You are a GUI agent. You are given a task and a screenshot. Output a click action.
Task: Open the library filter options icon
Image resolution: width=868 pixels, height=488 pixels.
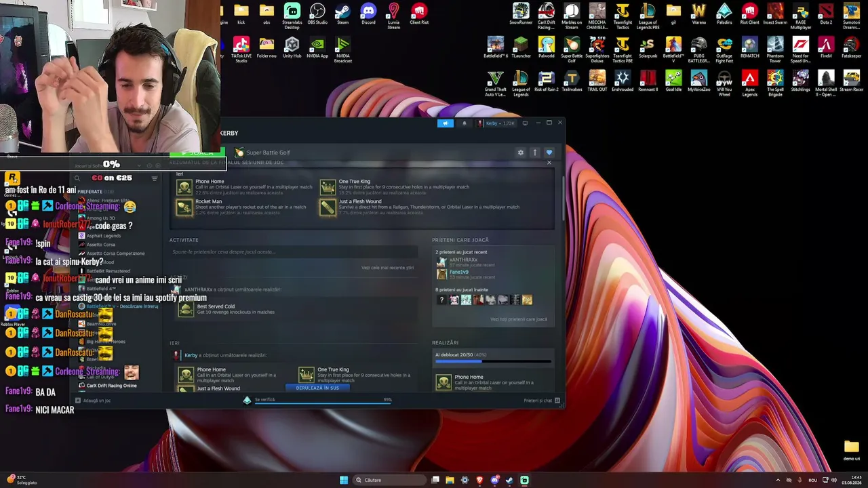(x=155, y=178)
